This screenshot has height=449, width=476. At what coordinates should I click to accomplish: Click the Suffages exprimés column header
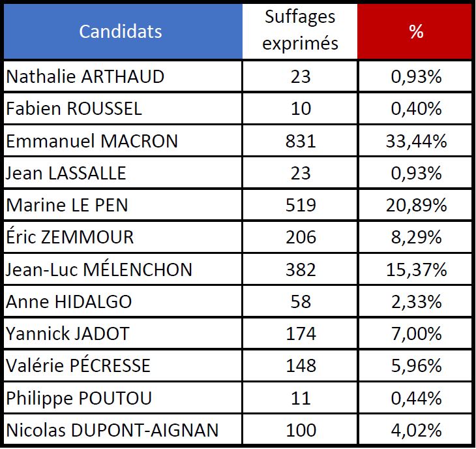click(x=301, y=31)
